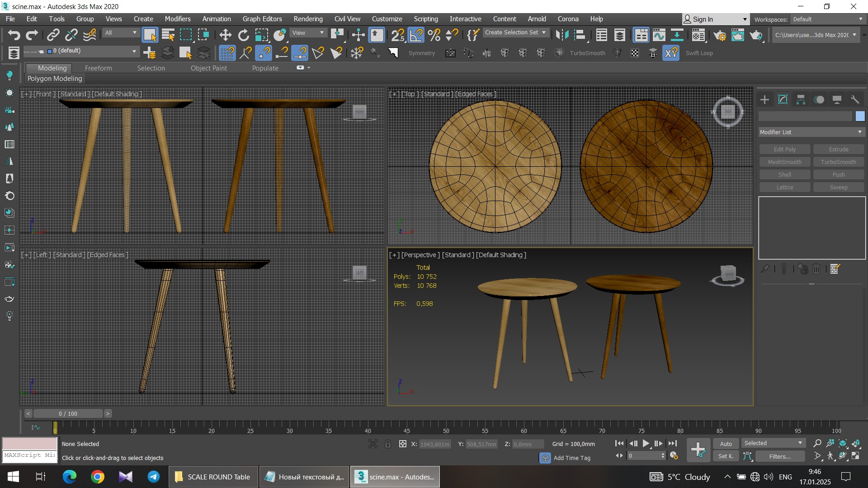Screen dimensions: 868x488
Task: Click the Redo arrow icon
Action: tap(32, 35)
